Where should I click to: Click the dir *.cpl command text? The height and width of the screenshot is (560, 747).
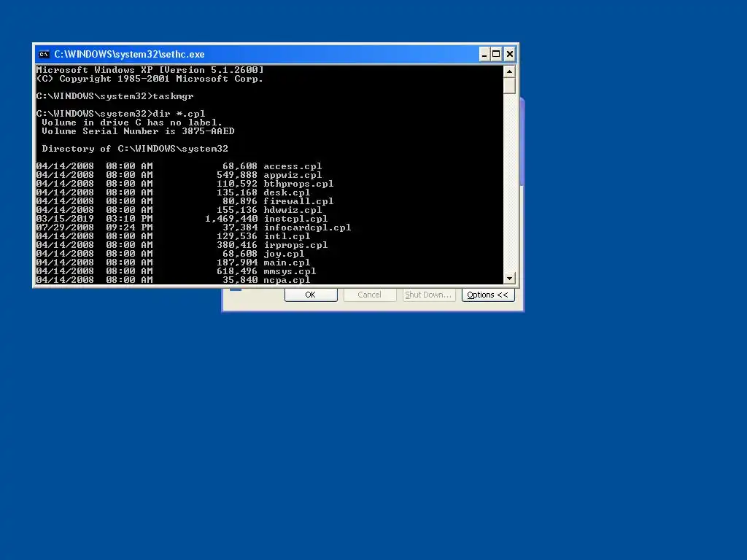179,114
